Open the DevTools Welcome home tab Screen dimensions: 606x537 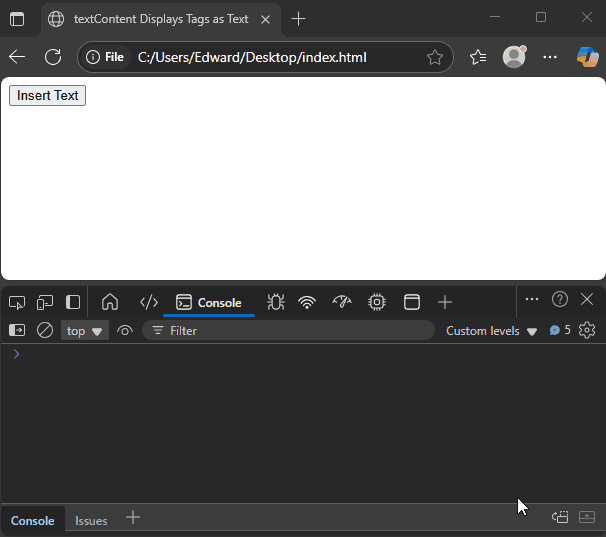tap(110, 302)
